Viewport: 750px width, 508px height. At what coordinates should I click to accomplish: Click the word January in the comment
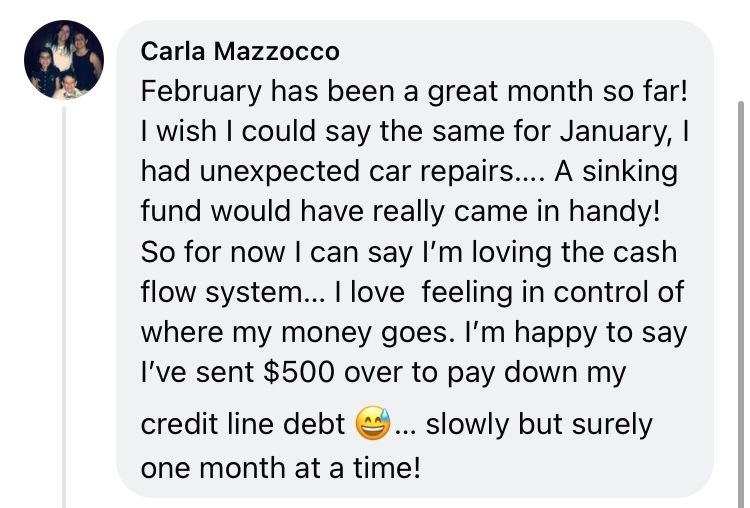[x=620, y=133]
